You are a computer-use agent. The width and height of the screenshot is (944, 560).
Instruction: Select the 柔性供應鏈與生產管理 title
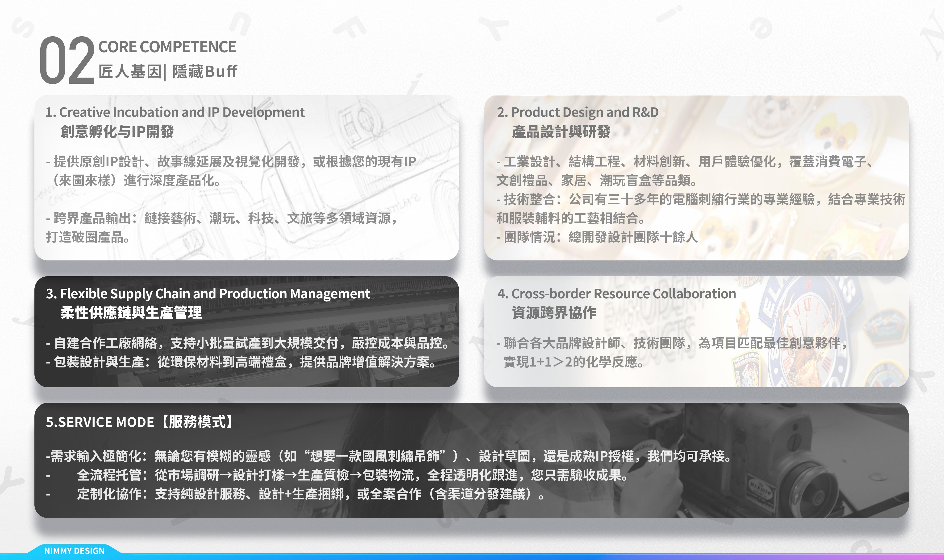click(131, 313)
